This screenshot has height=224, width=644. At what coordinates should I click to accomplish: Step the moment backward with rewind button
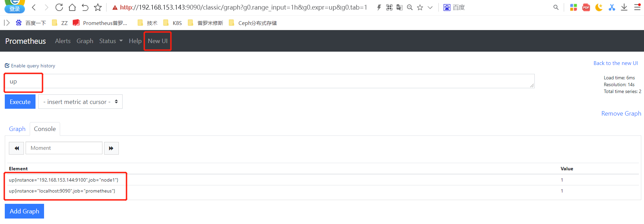pyautogui.click(x=16, y=148)
